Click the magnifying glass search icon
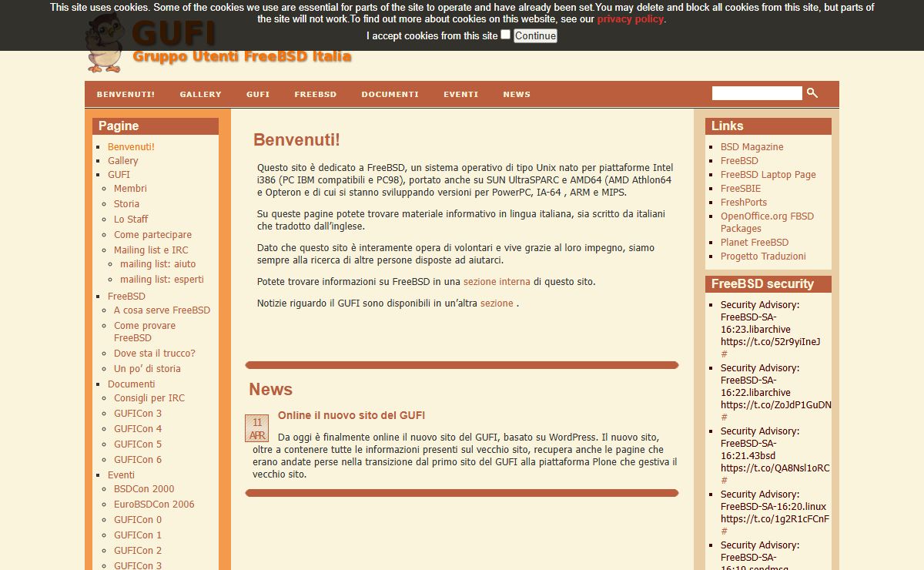 tap(812, 93)
